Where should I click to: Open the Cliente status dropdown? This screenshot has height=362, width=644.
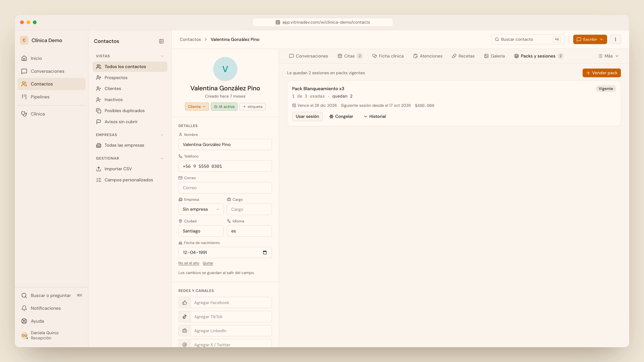(x=197, y=107)
